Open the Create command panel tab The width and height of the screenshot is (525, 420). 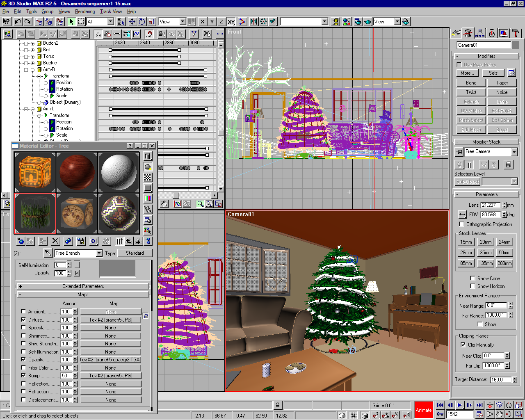pyautogui.click(x=456, y=33)
